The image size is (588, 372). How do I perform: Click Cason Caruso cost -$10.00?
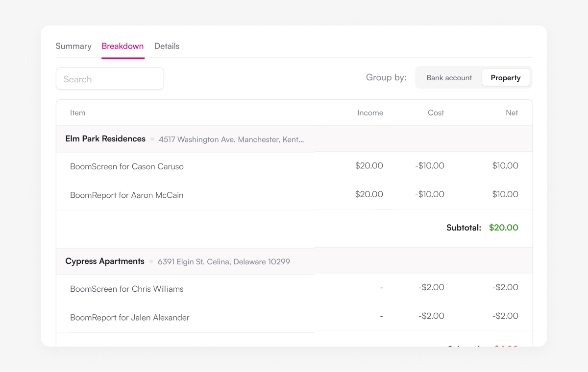pos(429,166)
